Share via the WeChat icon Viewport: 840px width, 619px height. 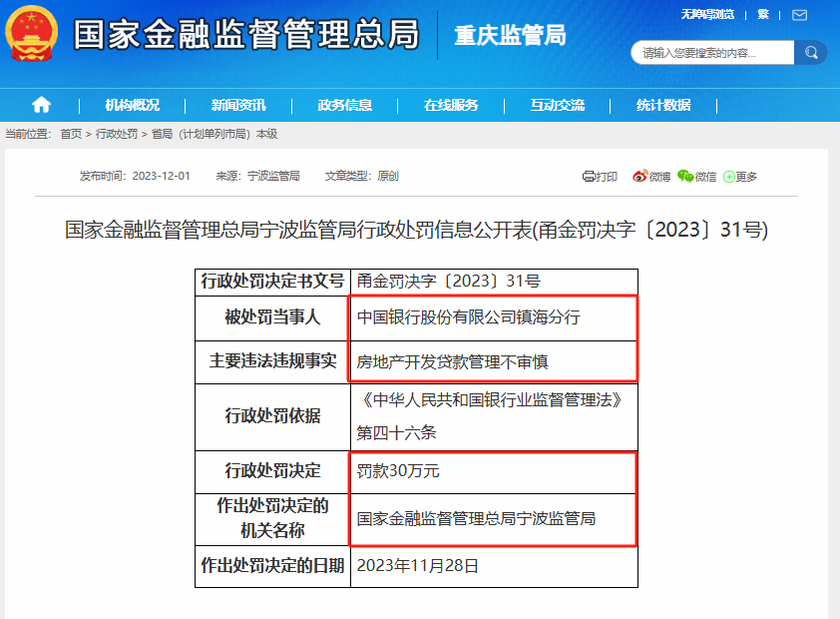tap(685, 176)
